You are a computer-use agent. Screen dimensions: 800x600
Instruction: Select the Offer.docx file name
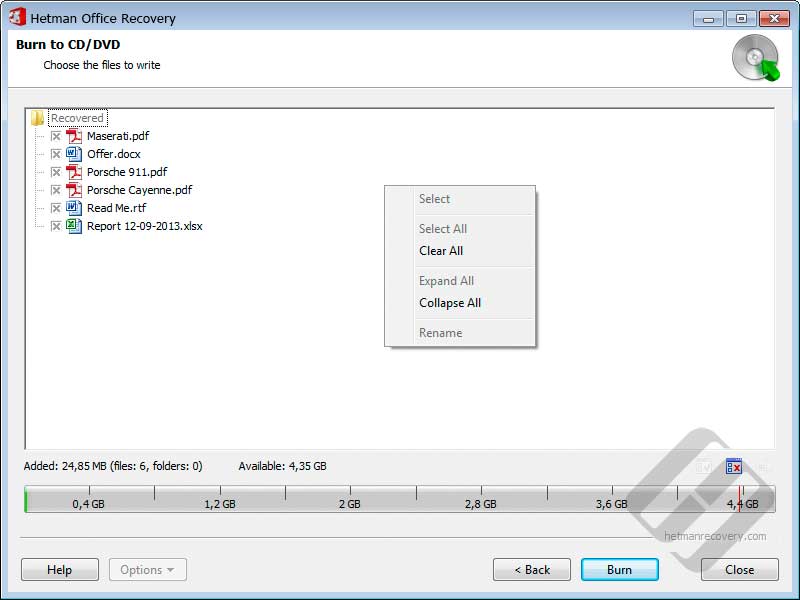114,154
